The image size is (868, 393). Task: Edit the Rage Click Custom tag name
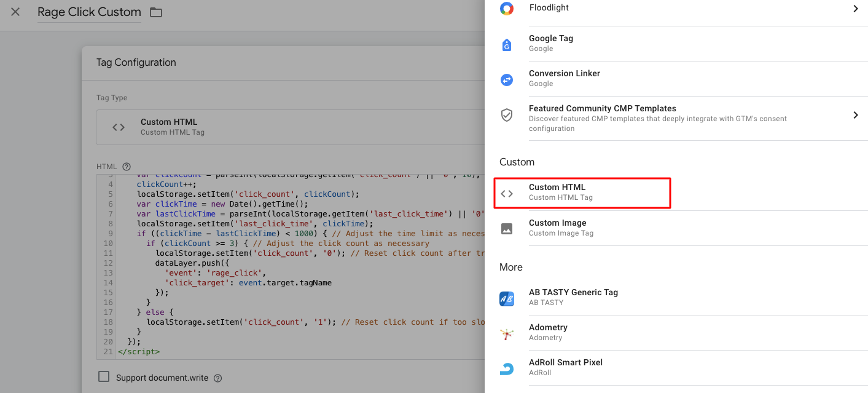[x=89, y=12]
